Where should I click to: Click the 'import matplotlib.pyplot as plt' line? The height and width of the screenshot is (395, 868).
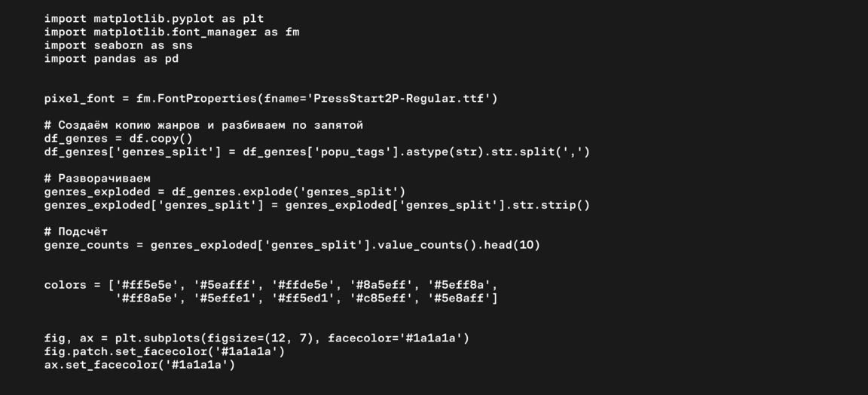pos(154,18)
